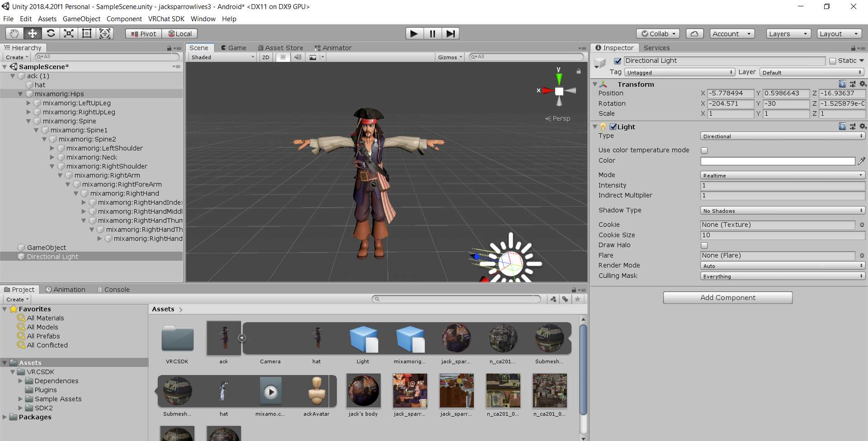Select the Rotate tool
This screenshot has height=441, width=868.
(51, 33)
